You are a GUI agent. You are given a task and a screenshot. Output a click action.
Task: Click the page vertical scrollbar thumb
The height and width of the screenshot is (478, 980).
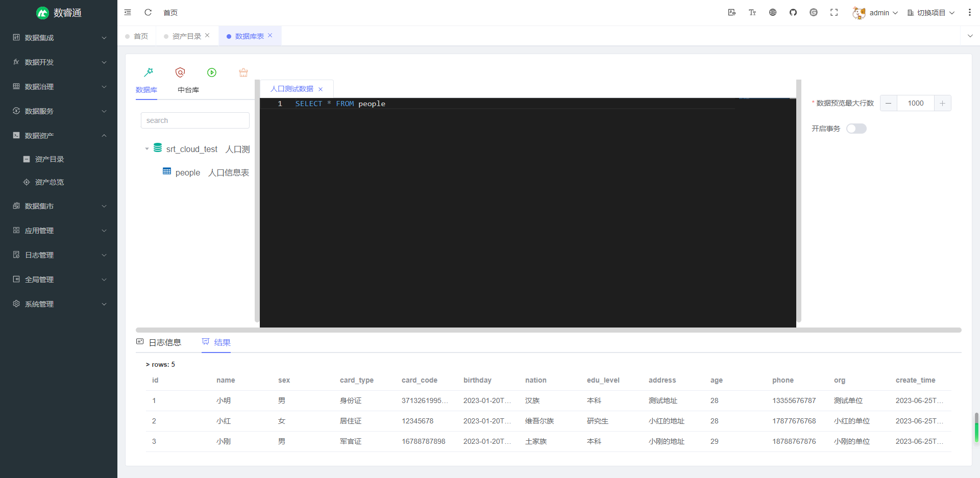(x=977, y=427)
